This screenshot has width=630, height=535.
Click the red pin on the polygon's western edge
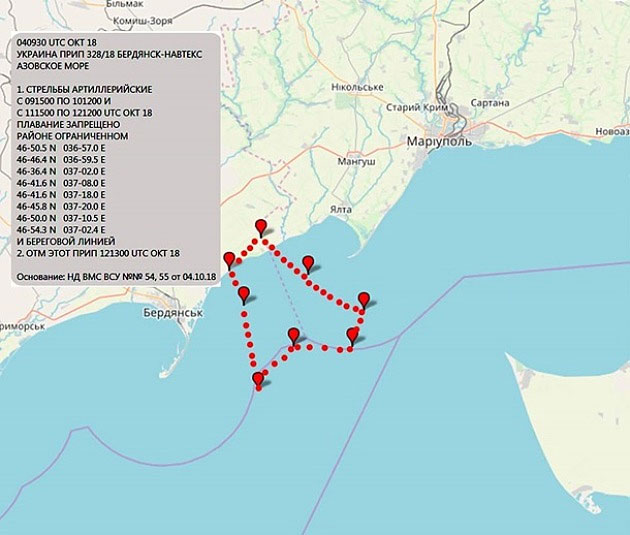tap(244, 294)
